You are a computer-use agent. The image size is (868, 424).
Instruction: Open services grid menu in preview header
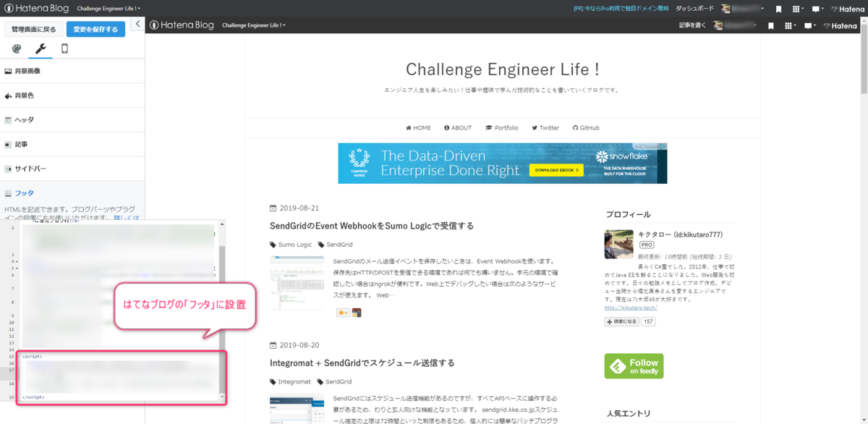(x=791, y=25)
